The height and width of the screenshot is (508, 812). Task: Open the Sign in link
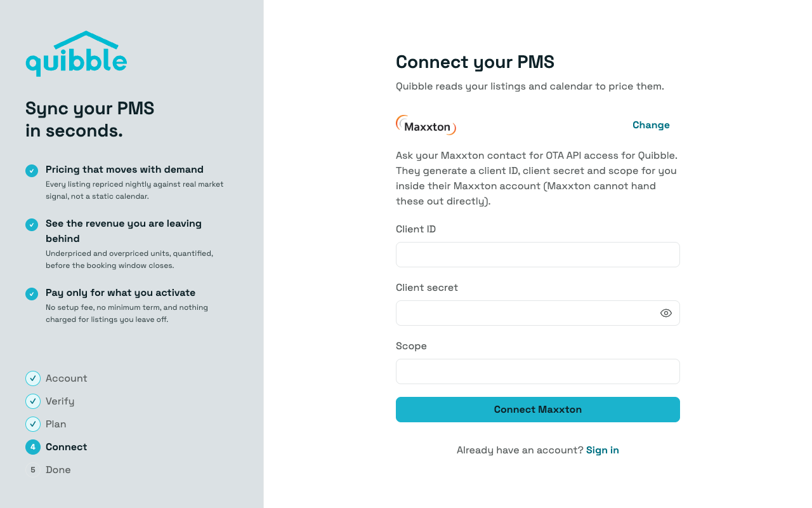click(x=603, y=450)
